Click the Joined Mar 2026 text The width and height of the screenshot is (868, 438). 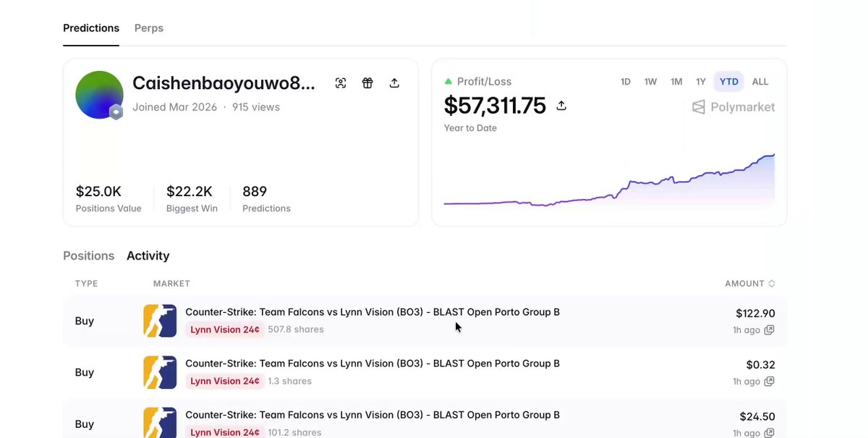[175, 107]
